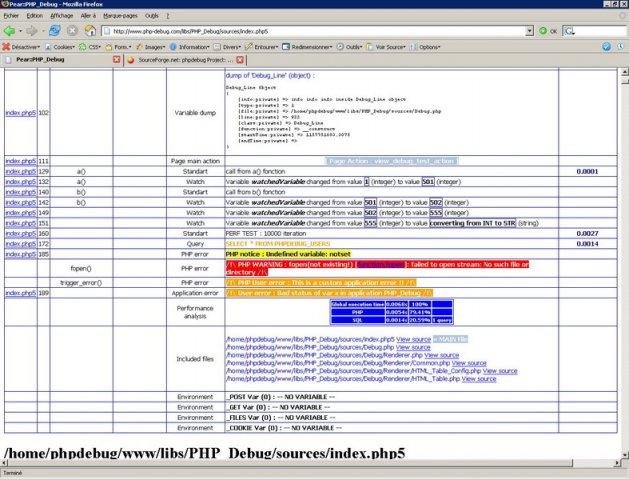The image size is (629, 480).
Task: Click View source for Renderer/HTML_Table.php
Action: point(479,379)
